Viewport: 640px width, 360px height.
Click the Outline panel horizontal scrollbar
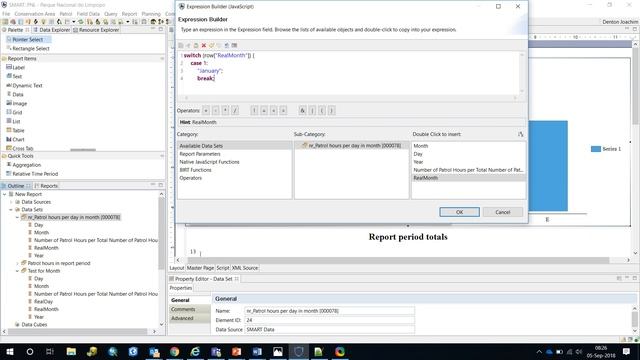pyautogui.click(x=79, y=332)
